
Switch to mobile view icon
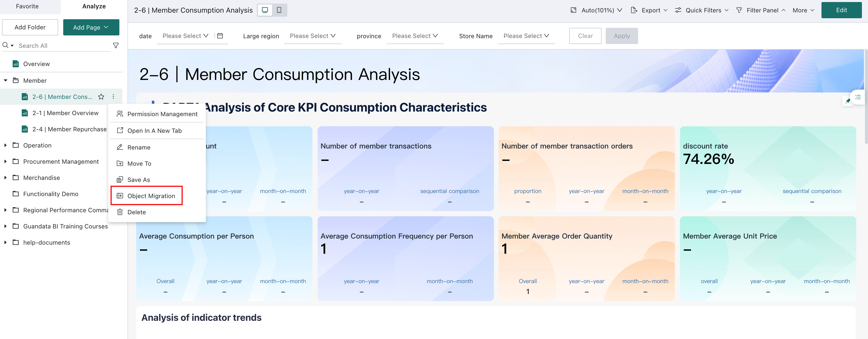279,10
